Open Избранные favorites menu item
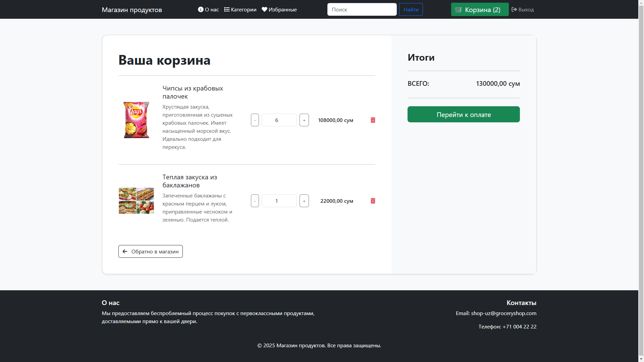Screen dimensions: 644x362 coord(279,9)
